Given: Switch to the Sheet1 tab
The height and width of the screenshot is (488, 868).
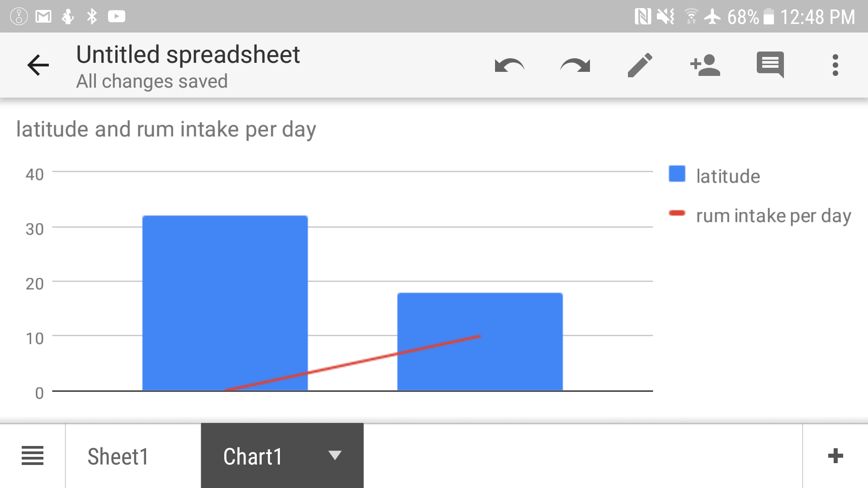Looking at the screenshot, I should (118, 456).
